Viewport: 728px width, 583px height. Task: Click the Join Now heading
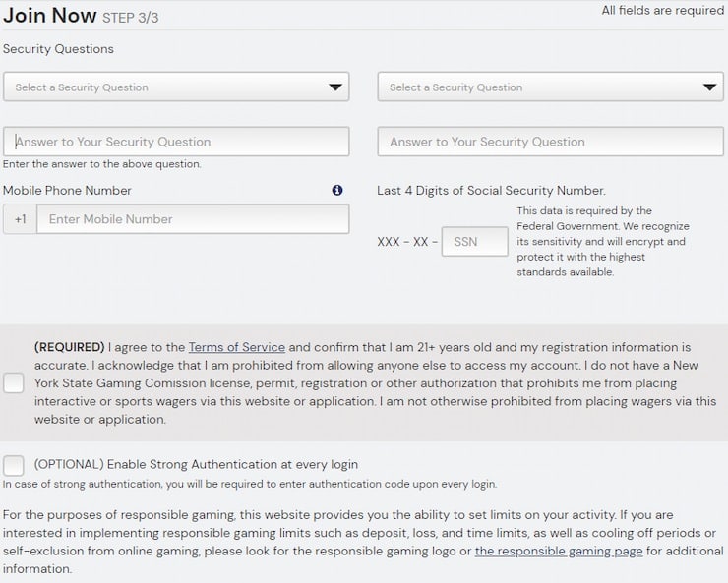pyautogui.click(x=49, y=16)
